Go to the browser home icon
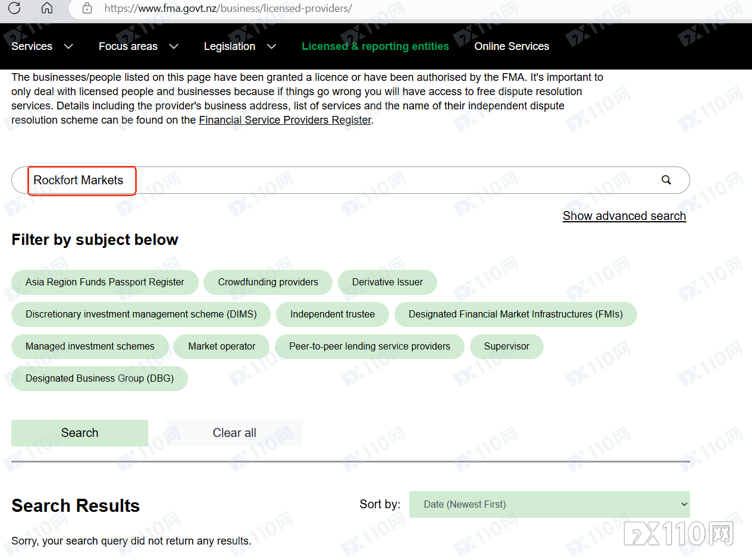The width and height of the screenshot is (752, 560). click(x=47, y=8)
